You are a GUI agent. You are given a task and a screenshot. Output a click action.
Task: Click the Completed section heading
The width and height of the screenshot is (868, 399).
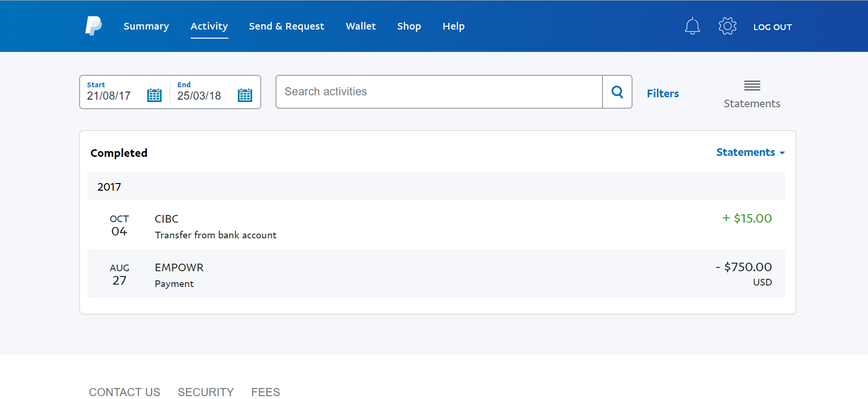click(119, 153)
